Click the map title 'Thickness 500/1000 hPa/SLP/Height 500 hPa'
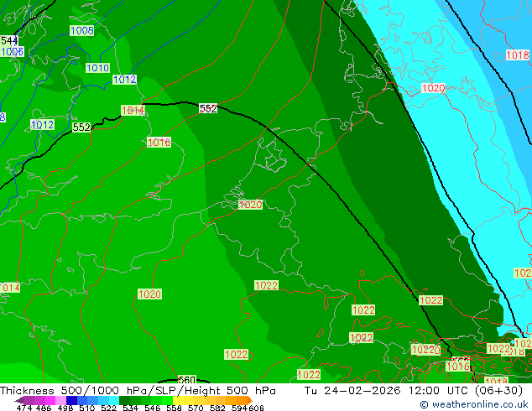The image size is (532, 411). tap(138, 391)
